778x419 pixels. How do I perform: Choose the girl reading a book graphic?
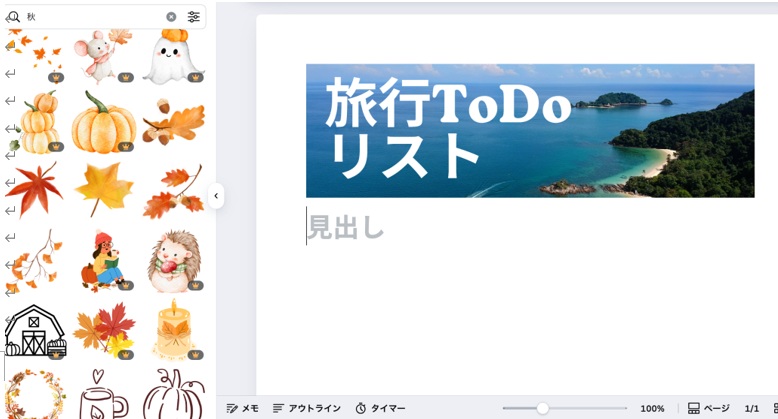click(104, 261)
